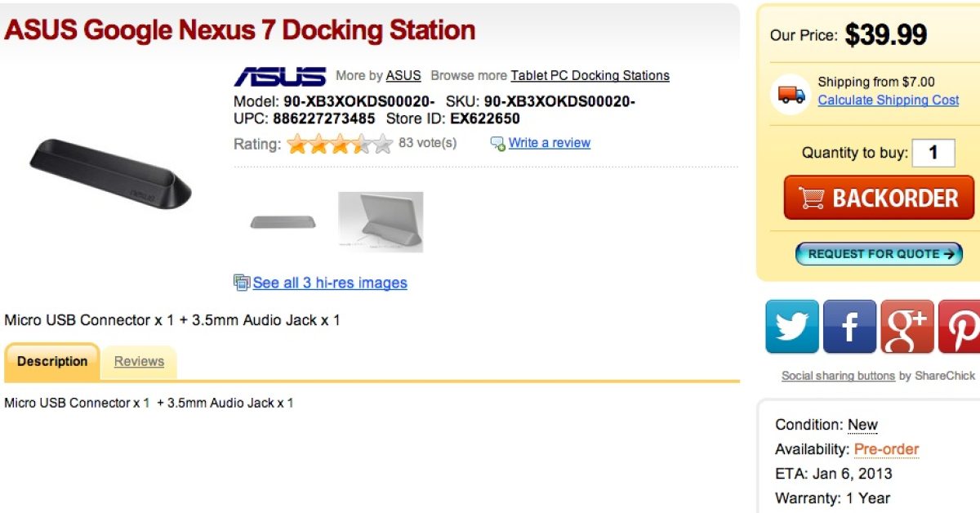
Task: View the dock-with-tablet thumbnail image
Action: point(381,222)
